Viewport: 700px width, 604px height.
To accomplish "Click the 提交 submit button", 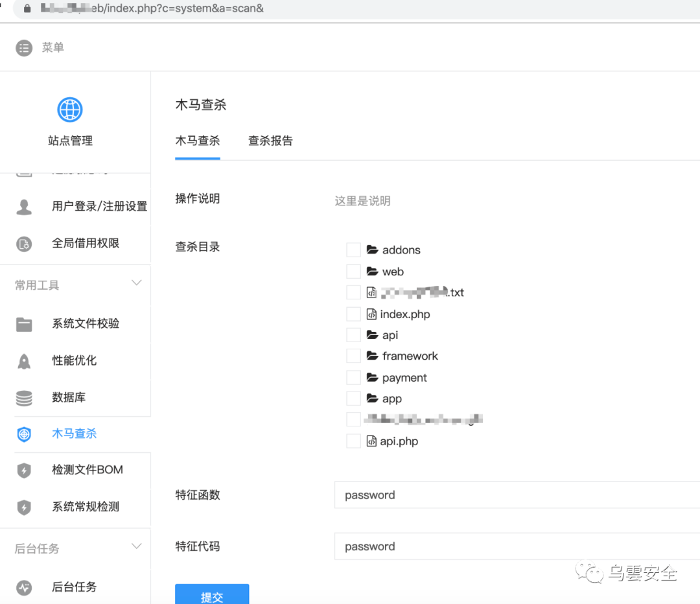I will 212,596.
